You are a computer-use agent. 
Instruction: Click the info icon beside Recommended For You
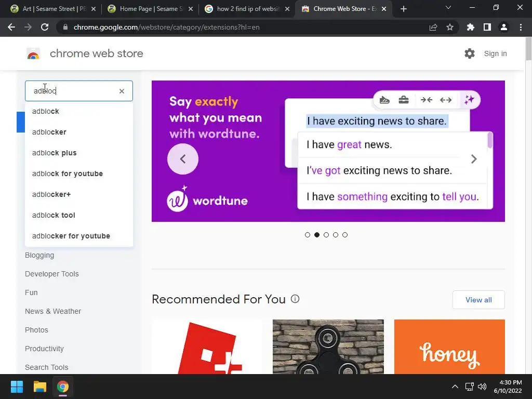coord(295,299)
